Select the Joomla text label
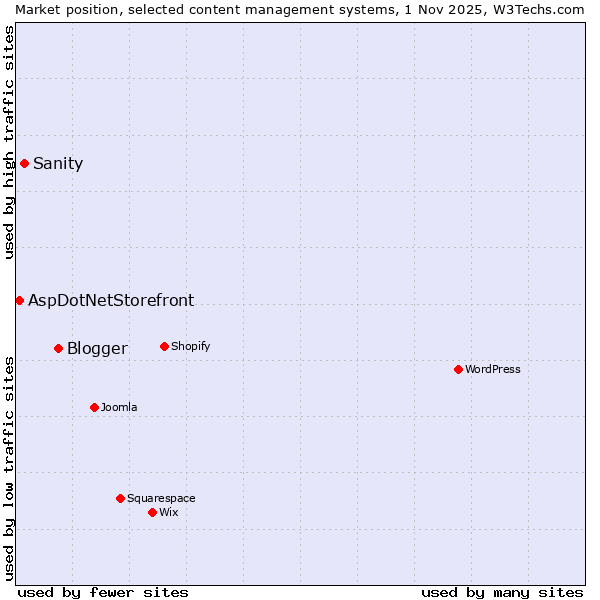Image resolution: width=600 pixels, height=600 pixels. (x=119, y=408)
